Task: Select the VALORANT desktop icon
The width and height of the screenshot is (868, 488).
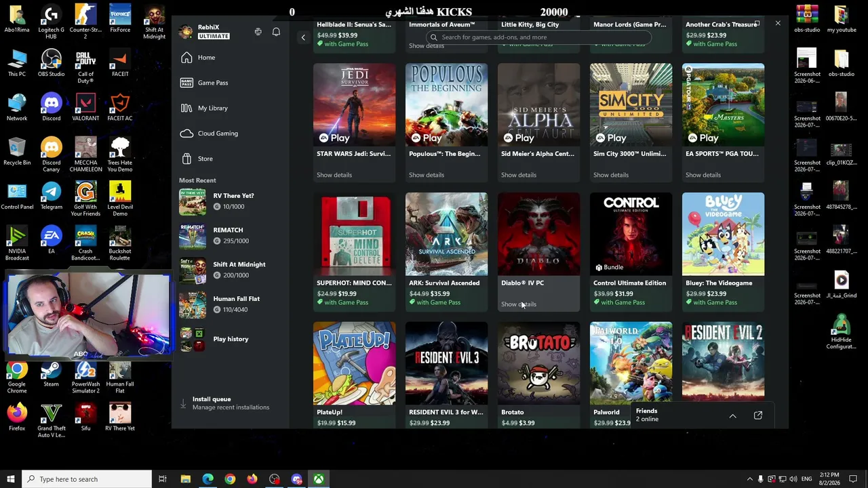Action: pos(85,108)
